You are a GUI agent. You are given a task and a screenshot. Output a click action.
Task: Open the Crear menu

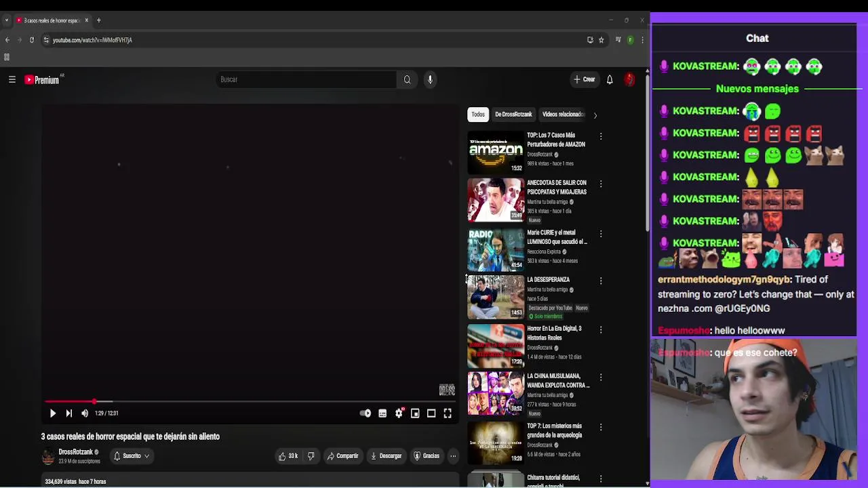584,79
